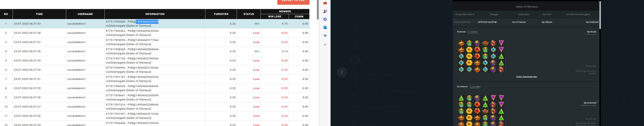Viewport: 644px width, 126px height.
Task: Click the Gates of Olympus panel title
Action: coord(527,7)
